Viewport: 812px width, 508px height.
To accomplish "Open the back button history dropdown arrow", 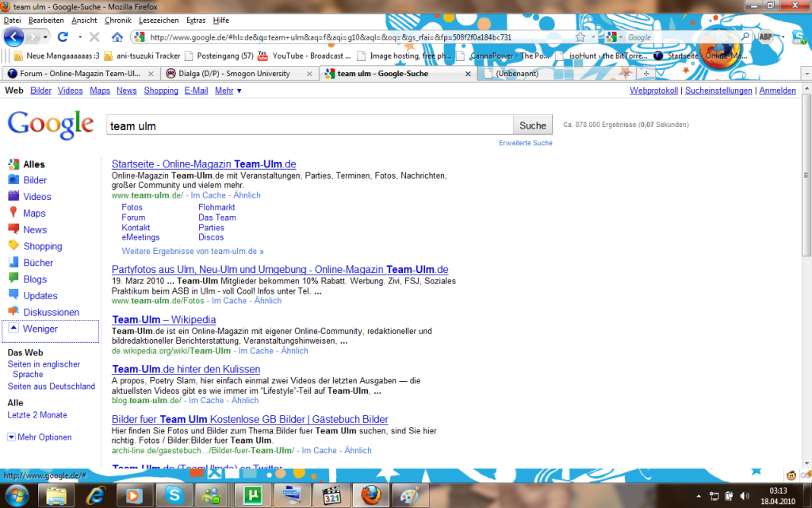I will pyautogui.click(x=45, y=37).
